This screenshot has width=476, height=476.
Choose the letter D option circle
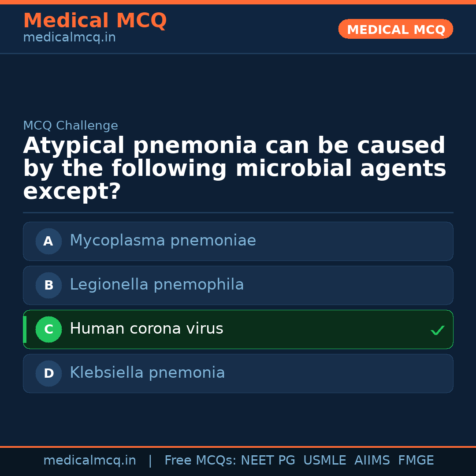click(48, 373)
